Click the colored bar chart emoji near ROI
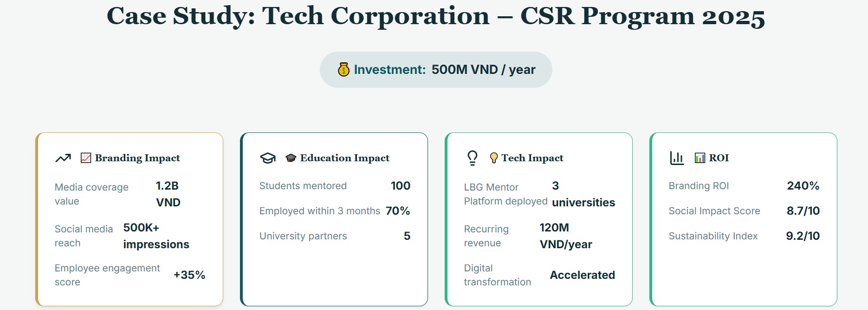This screenshot has height=310, width=868. pos(700,158)
